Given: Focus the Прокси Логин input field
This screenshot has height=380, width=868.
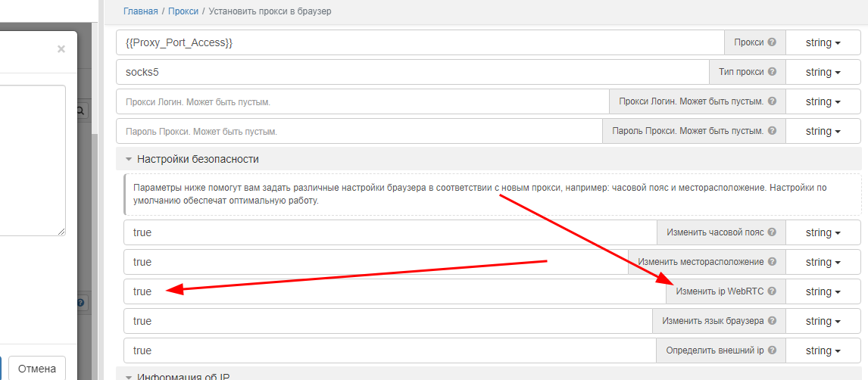Looking at the screenshot, I should 363,101.
